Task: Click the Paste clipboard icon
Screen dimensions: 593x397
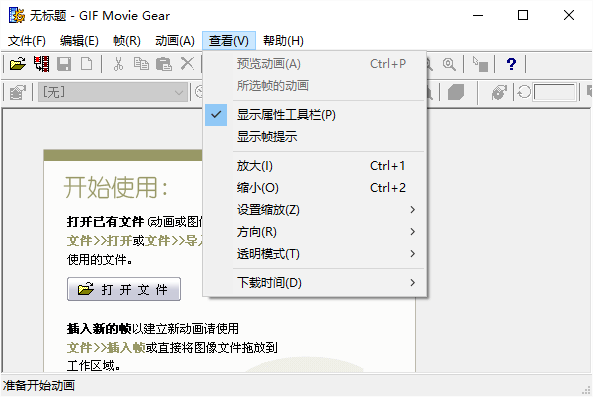Action: (164, 64)
